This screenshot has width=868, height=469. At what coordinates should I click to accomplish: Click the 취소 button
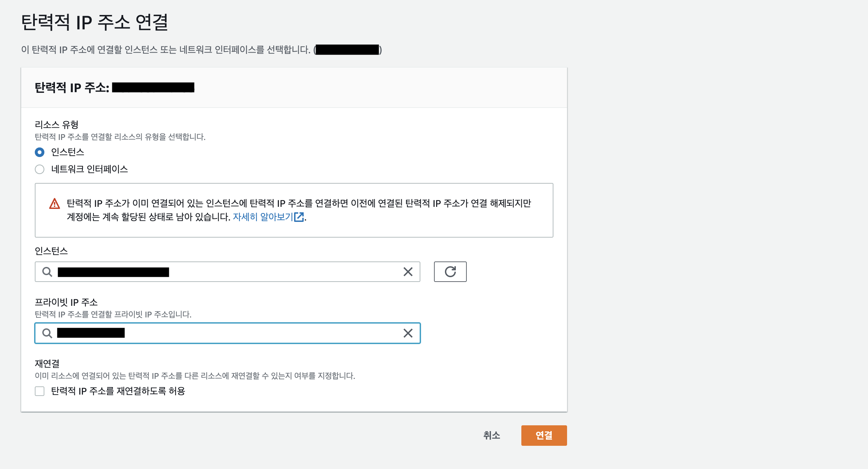pyautogui.click(x=492, y=436)
